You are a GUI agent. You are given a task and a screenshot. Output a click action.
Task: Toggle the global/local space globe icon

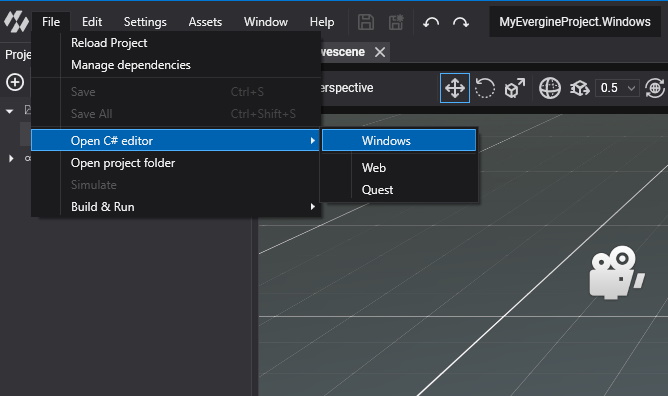550,88
